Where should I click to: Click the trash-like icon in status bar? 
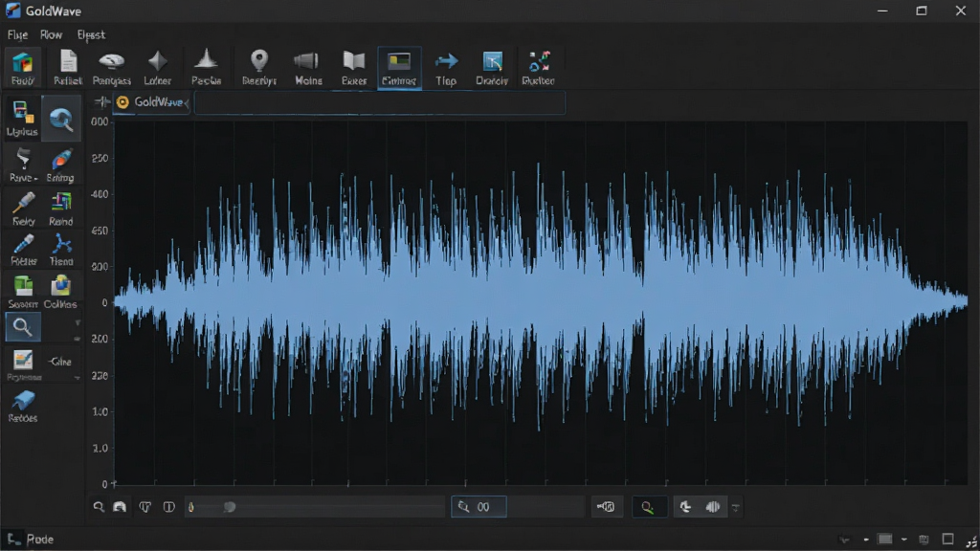[924, 540]
